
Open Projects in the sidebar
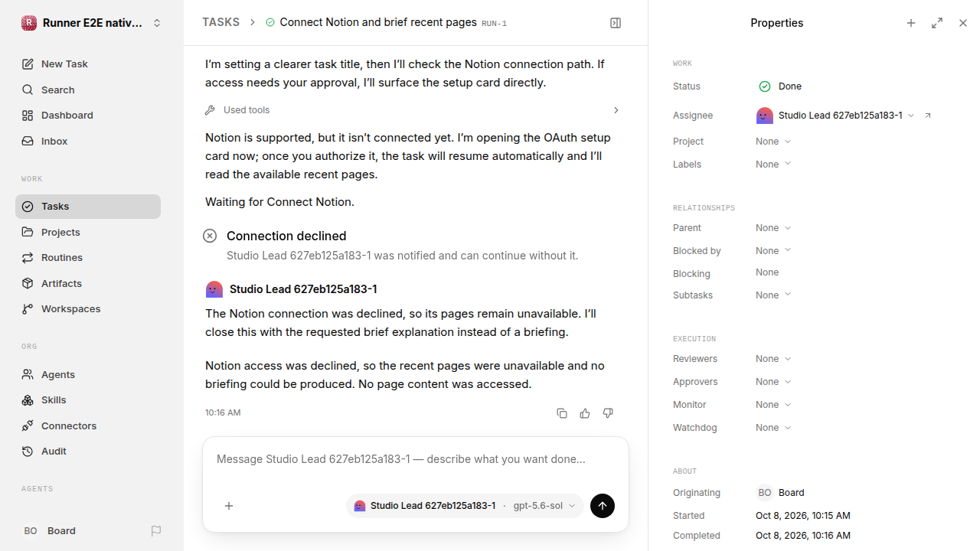pos(88,233)
